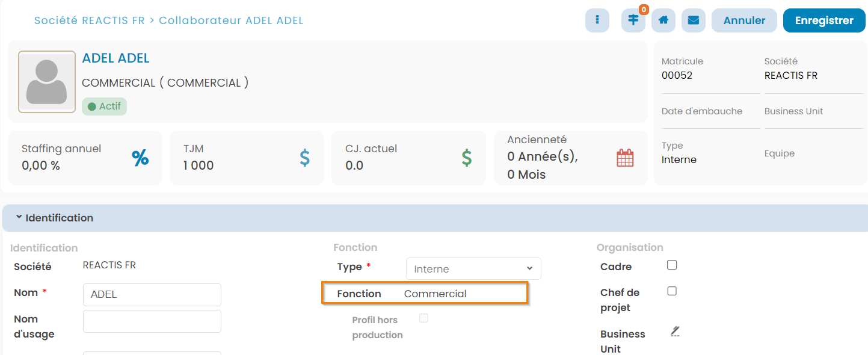Go to home via house icon
Screen dimensions: 868x355
coord(663,20)
